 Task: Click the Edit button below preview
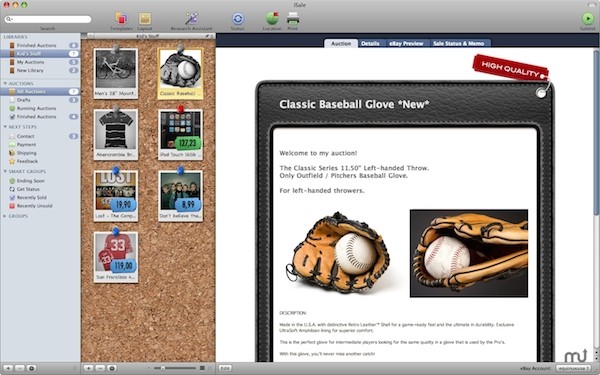pyautogui.click(x=225, y=368)
